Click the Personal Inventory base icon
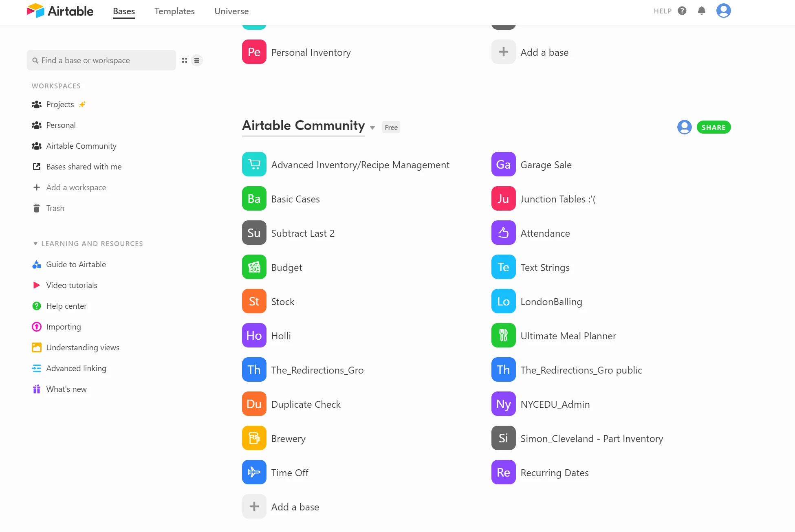 [254, 52]
